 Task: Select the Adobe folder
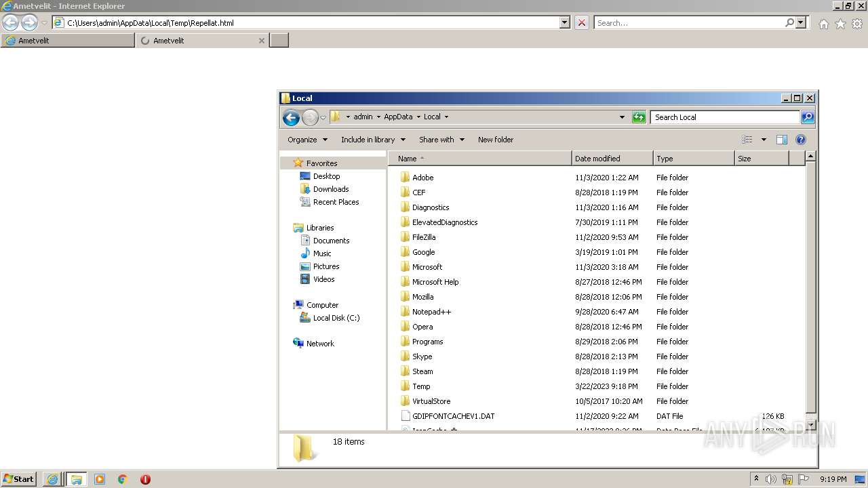point(422,178)
